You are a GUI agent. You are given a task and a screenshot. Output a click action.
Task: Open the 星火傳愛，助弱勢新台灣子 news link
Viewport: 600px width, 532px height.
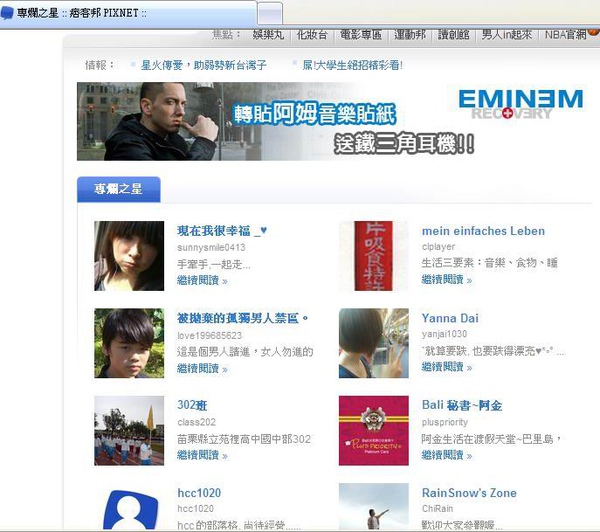[204, 65]
